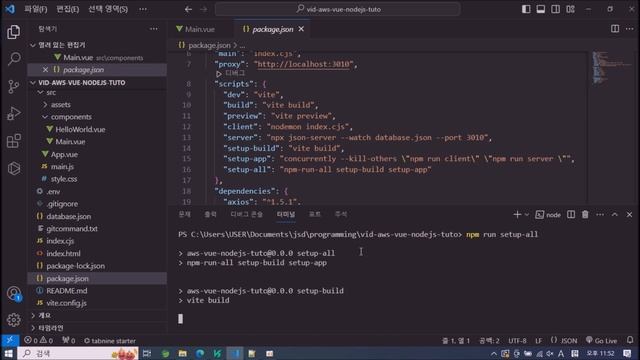Image resolution: width=640 pixels, height=360 pixels.
Task: Open the Source Control view
Action: [13, 86]
